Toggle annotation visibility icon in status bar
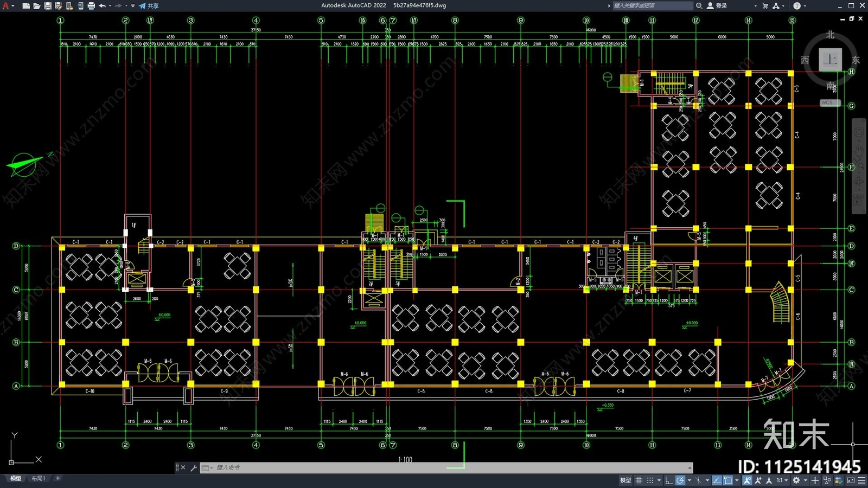Image resolution: width=868 pixels, height=488 pixels. click(x=747, y=480)
